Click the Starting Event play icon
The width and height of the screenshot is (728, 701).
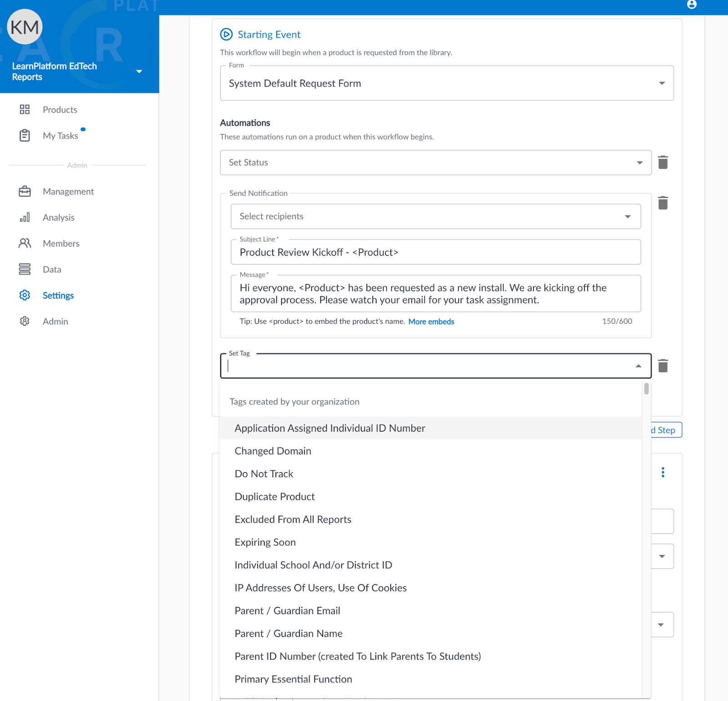tap(226, 34)
